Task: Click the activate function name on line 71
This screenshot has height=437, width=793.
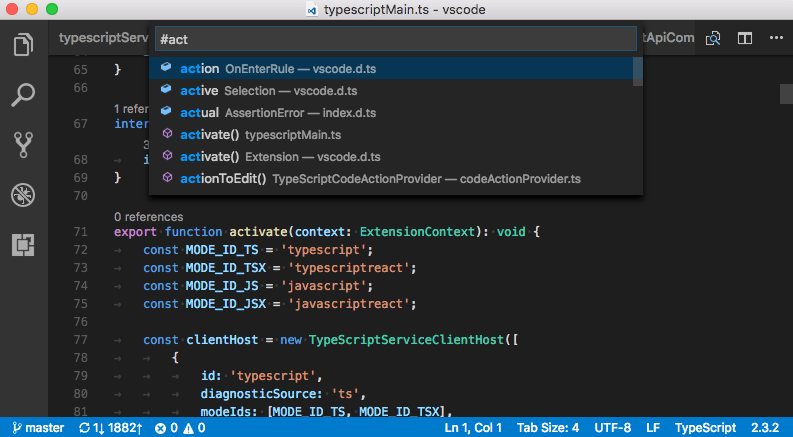Action: coord(258,232)
